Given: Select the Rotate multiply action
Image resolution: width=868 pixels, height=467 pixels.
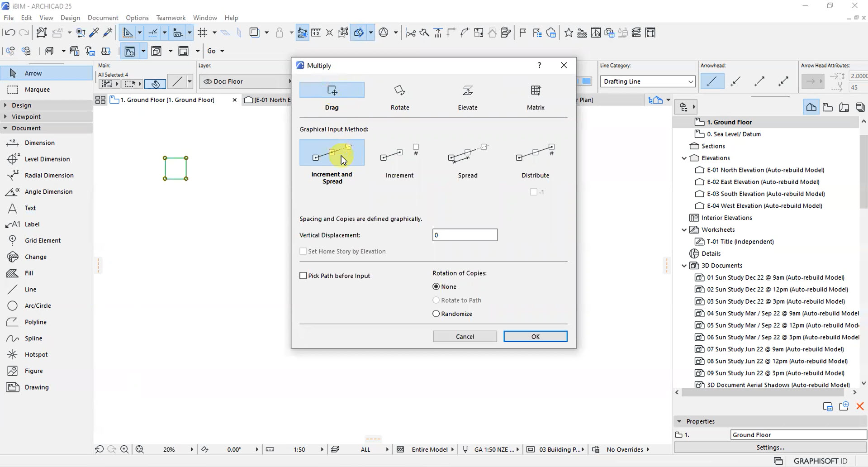Looking at the screenshot, I should (399, 96).
